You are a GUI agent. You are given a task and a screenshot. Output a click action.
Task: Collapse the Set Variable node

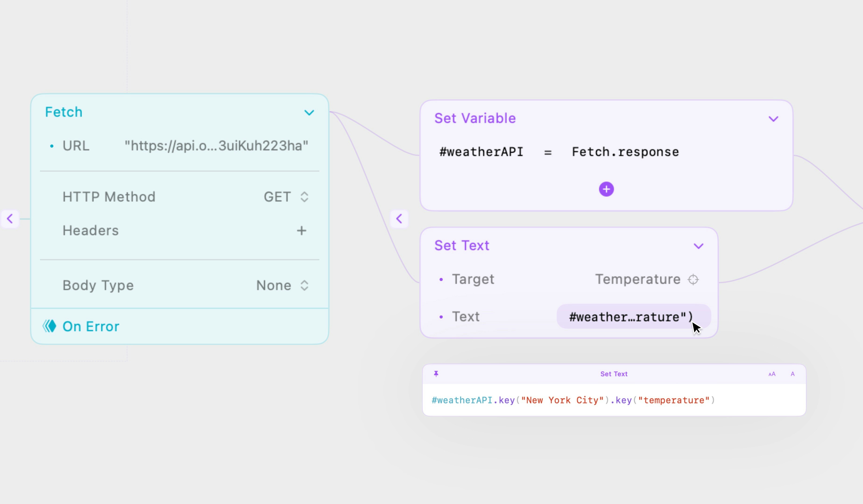(x=773, y=119)
